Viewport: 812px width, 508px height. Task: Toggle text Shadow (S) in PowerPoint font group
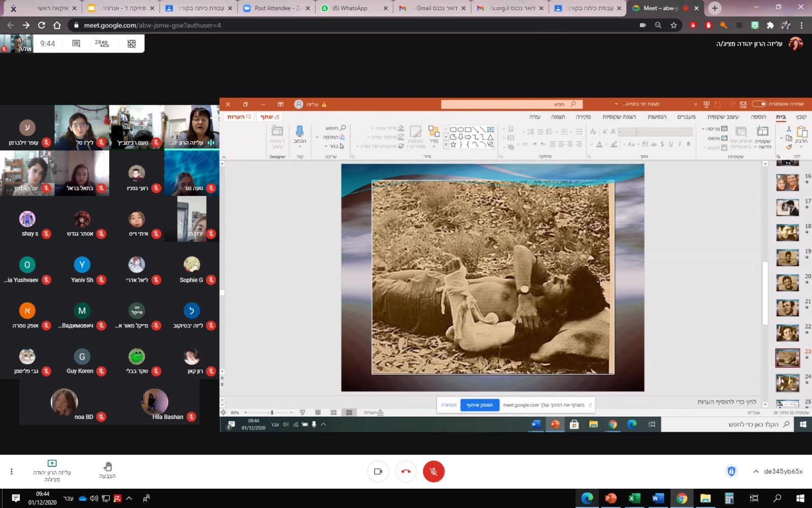click(662, 144)
